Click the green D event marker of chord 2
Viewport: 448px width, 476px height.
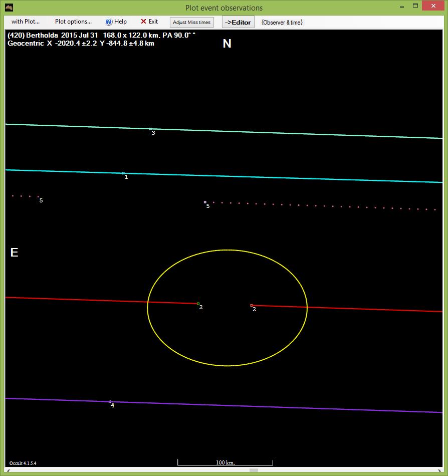[198, 304]
